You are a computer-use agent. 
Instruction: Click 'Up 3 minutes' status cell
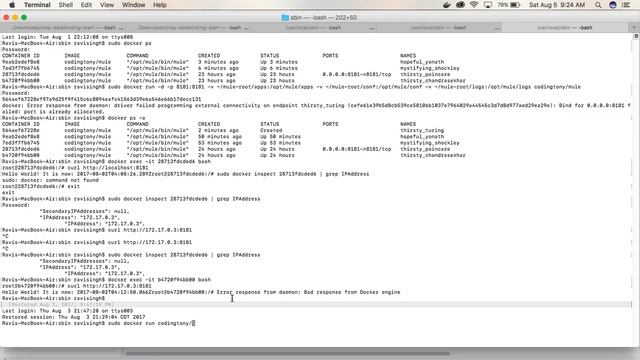pos(279,62)
